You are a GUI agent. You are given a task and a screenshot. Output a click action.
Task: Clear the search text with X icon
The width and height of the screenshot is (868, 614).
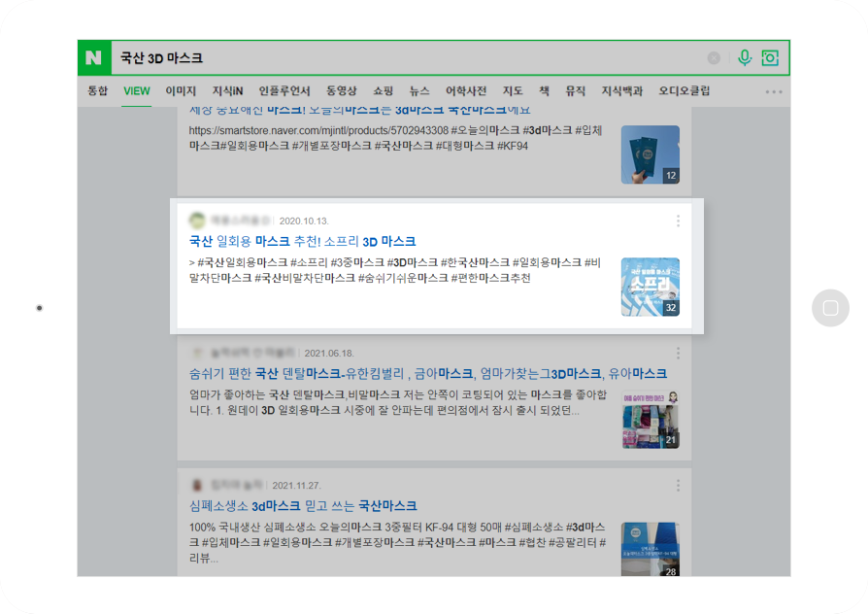click(x=714, y=58)
